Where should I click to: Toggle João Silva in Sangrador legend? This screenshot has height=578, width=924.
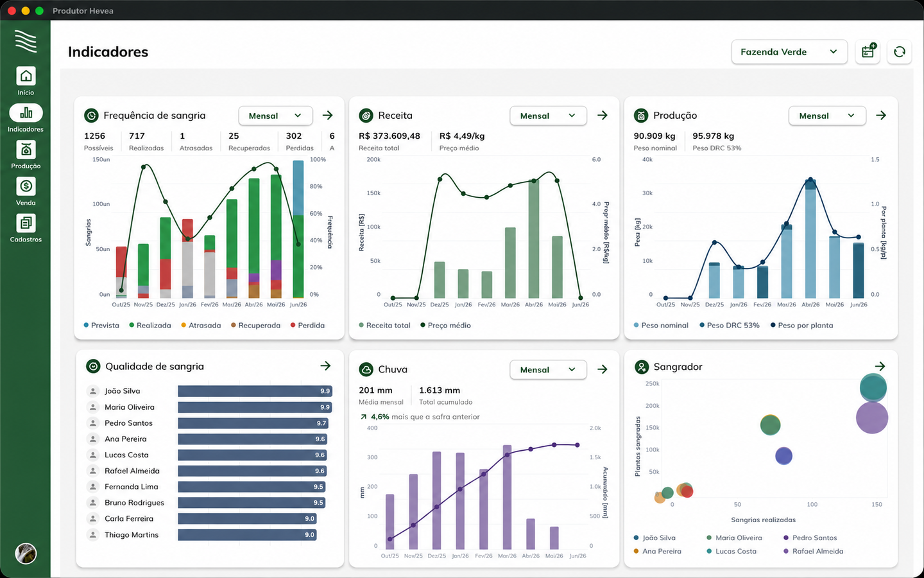click(x=654, y=538)
